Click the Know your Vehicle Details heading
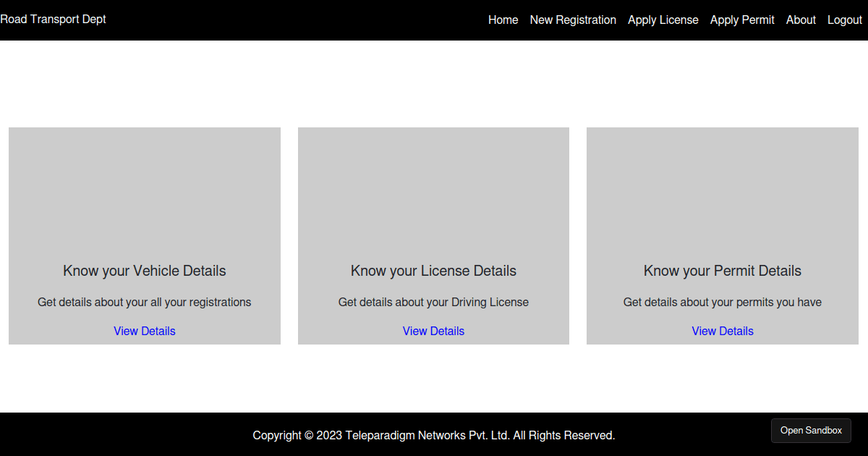Screen dimensions: 868x456 click(x=145, y=271)
